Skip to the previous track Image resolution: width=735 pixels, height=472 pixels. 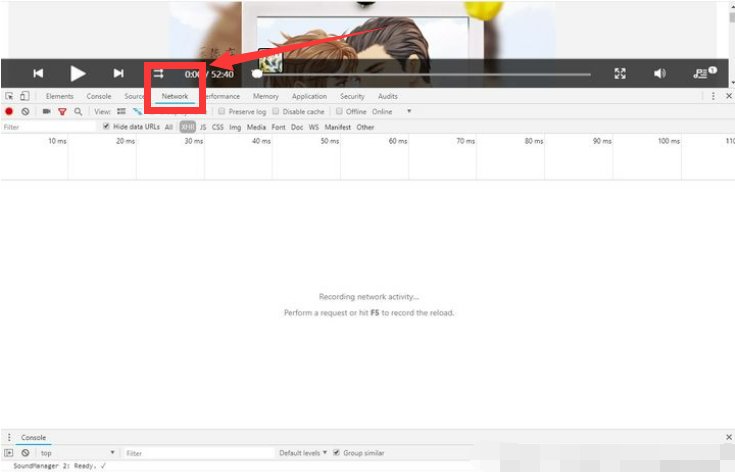pos(38,73)
